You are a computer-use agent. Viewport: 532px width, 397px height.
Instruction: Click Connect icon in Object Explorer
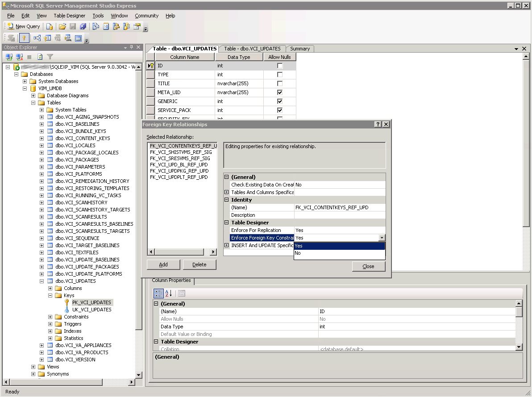(9, 57)
